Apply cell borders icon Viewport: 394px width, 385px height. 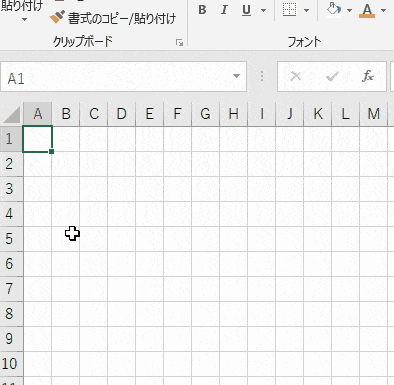(289, 10)
